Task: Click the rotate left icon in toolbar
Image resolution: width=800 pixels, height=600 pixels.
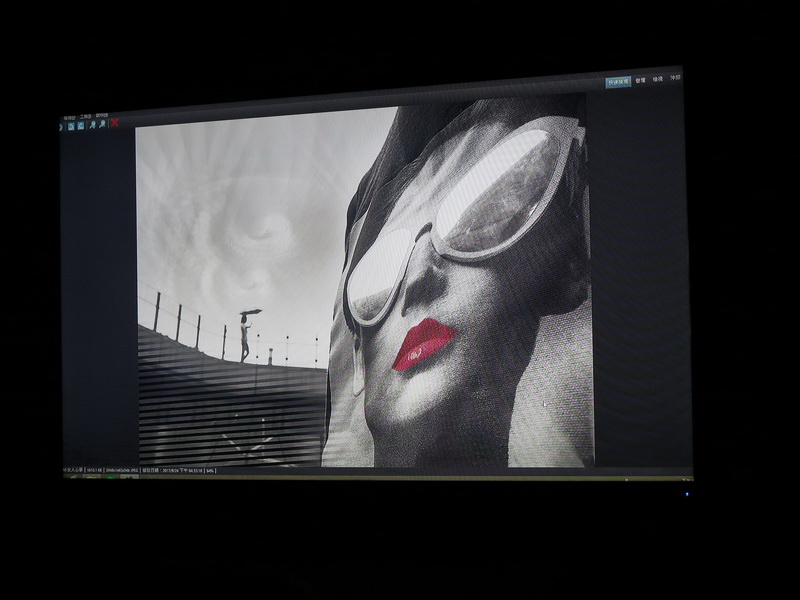Action: (x=71, y=126)
